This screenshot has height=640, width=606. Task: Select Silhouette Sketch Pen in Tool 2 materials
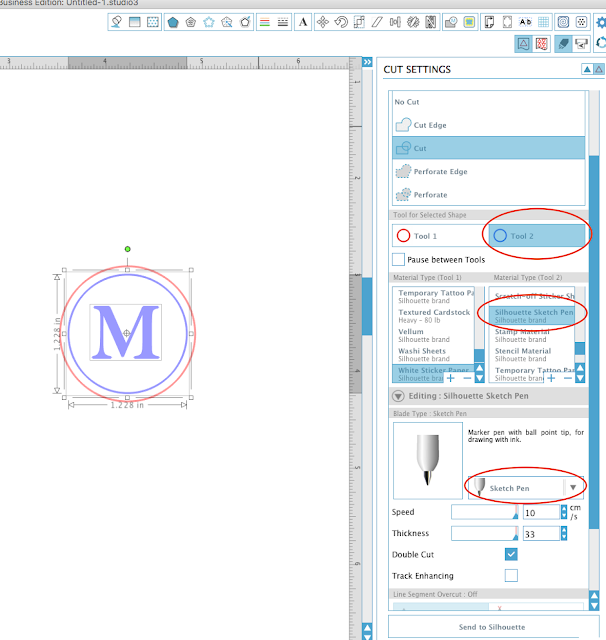pyautogui.click(x=532, y=316)
